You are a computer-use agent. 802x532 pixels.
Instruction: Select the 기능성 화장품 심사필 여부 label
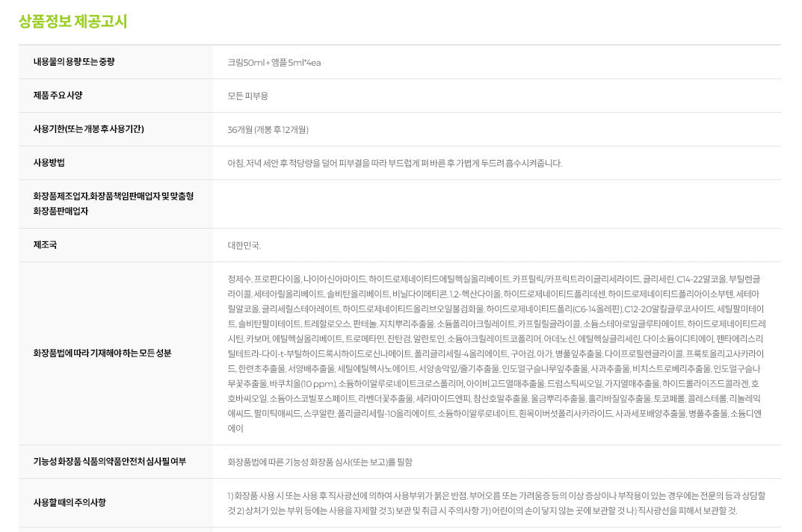click(x=109, y=462)
